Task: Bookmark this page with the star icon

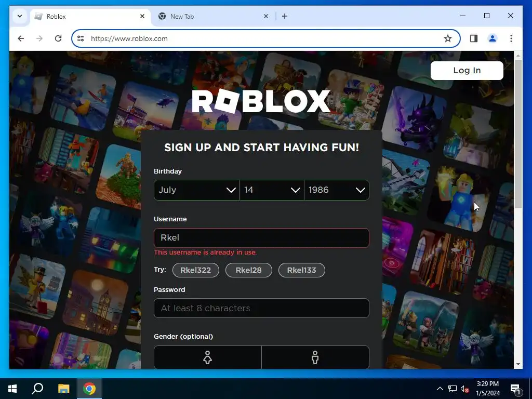Action: [x=448, y=38]
